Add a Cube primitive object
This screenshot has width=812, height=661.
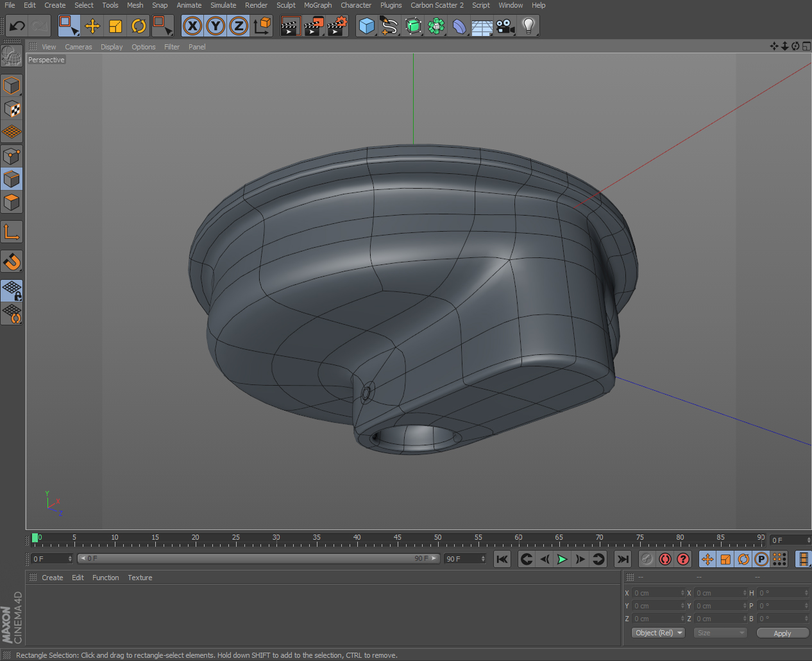click(366, 26)
